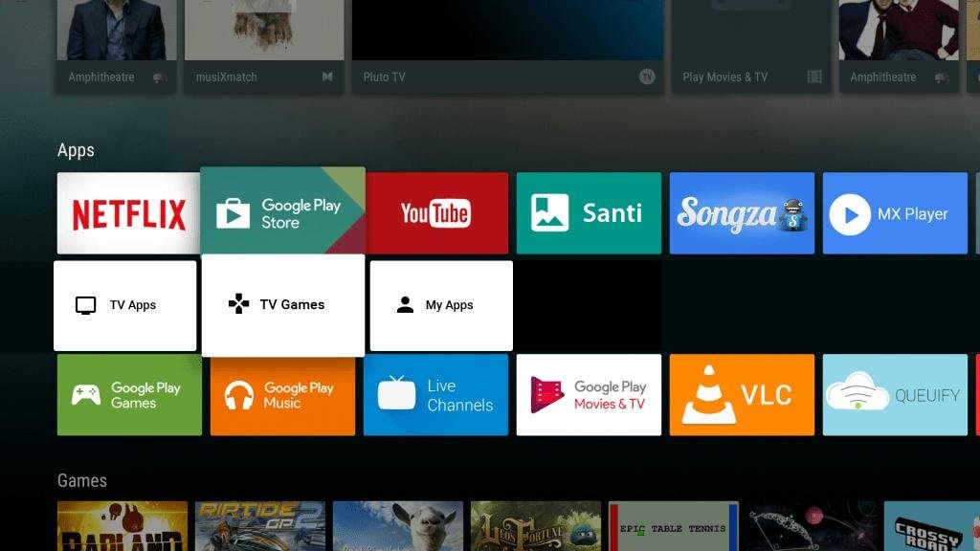Open the YouTube app

pos(435,212)
